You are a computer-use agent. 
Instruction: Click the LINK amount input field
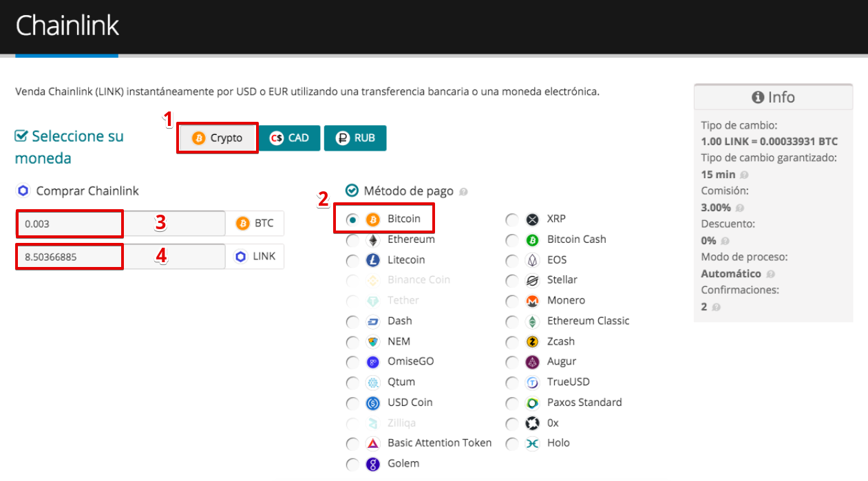click(x=120, y=257)
